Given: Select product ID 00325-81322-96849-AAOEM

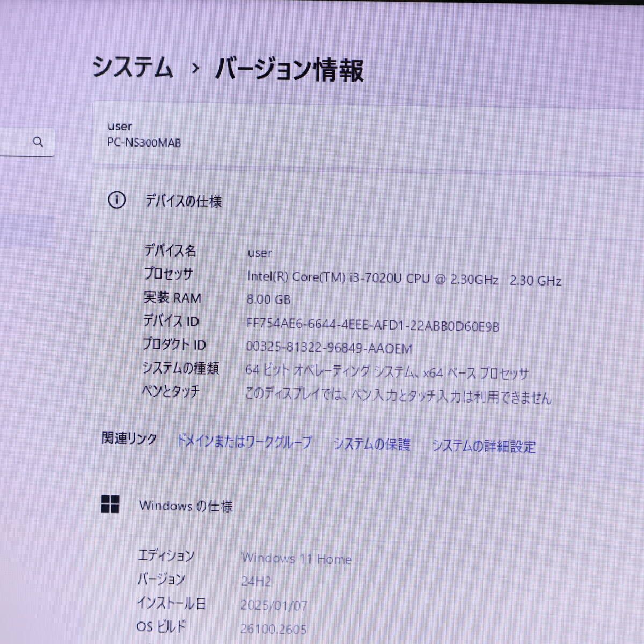Looking at the screenshot, I should pos(329,348).
